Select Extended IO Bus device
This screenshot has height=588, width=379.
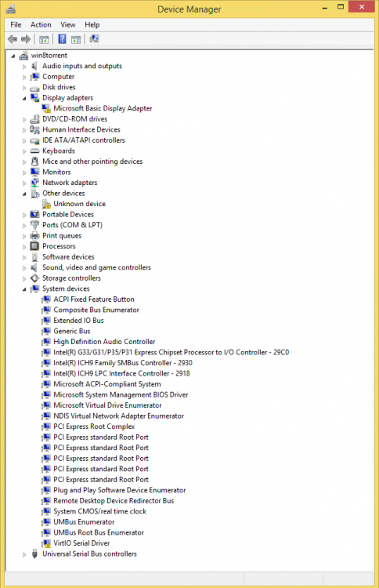[78, 321]
